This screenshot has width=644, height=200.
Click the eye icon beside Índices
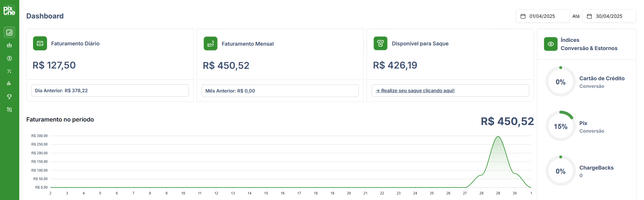tap(551, 44)
